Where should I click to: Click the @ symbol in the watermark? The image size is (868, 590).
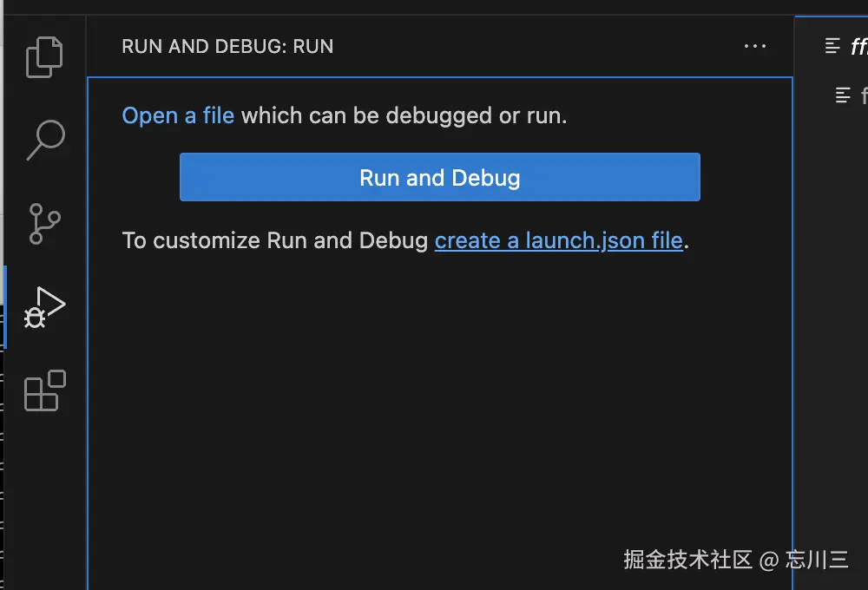[x=769, y=560]
